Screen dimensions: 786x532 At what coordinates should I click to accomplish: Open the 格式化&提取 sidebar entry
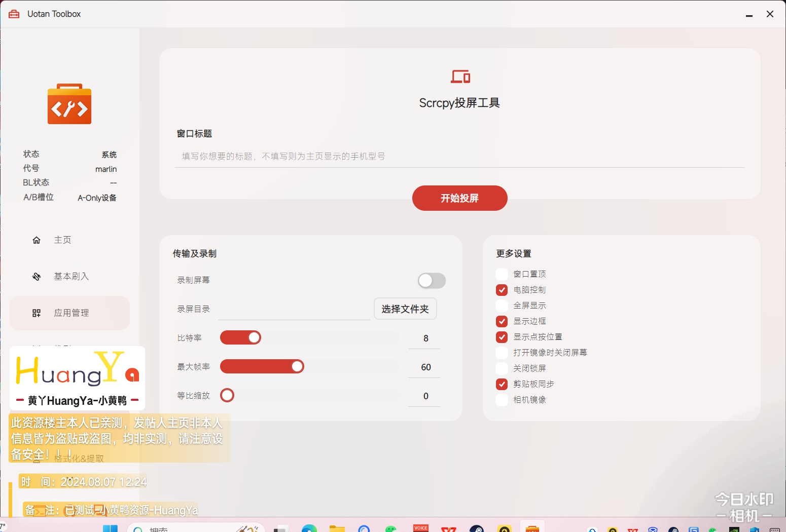click(79, 459)
